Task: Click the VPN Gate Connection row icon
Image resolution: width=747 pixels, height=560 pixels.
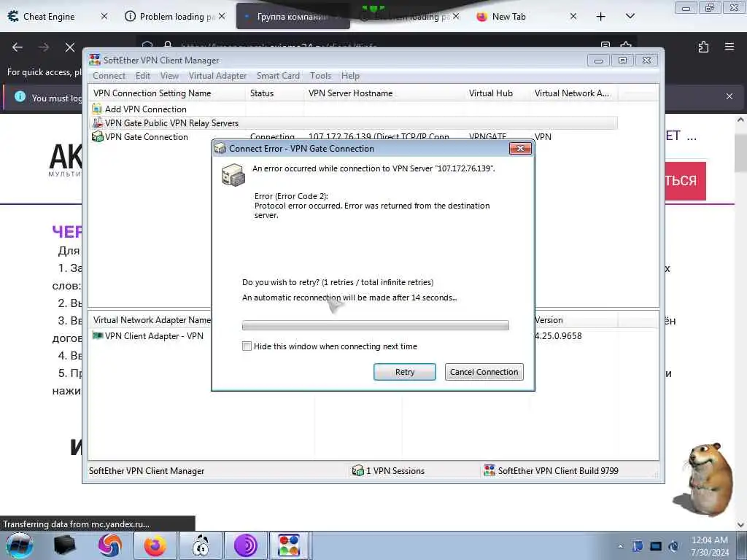Action: tap(97, 136)
